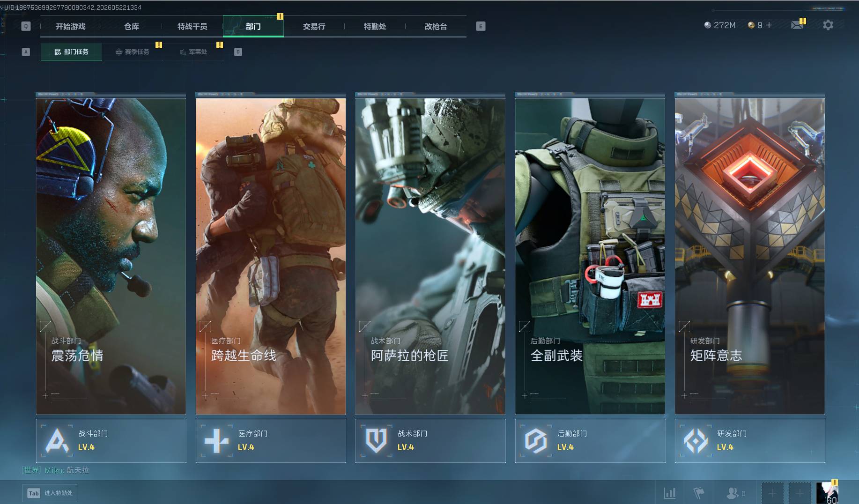Select the 战斗部门 LV.4 button
The image size is (859, 504).
[x=111, y=440]
